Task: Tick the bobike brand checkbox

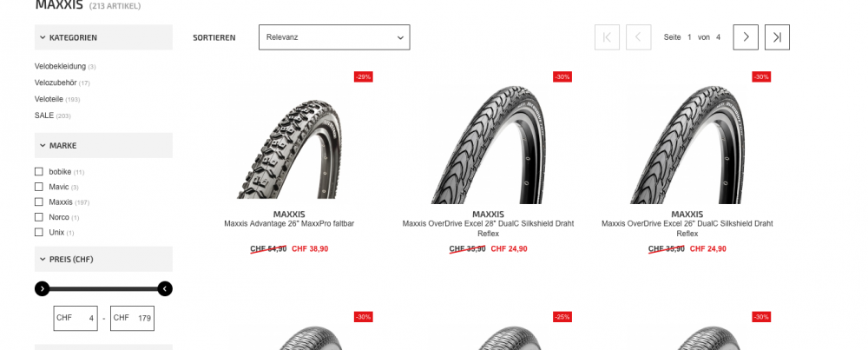Action: pos(39,172)
